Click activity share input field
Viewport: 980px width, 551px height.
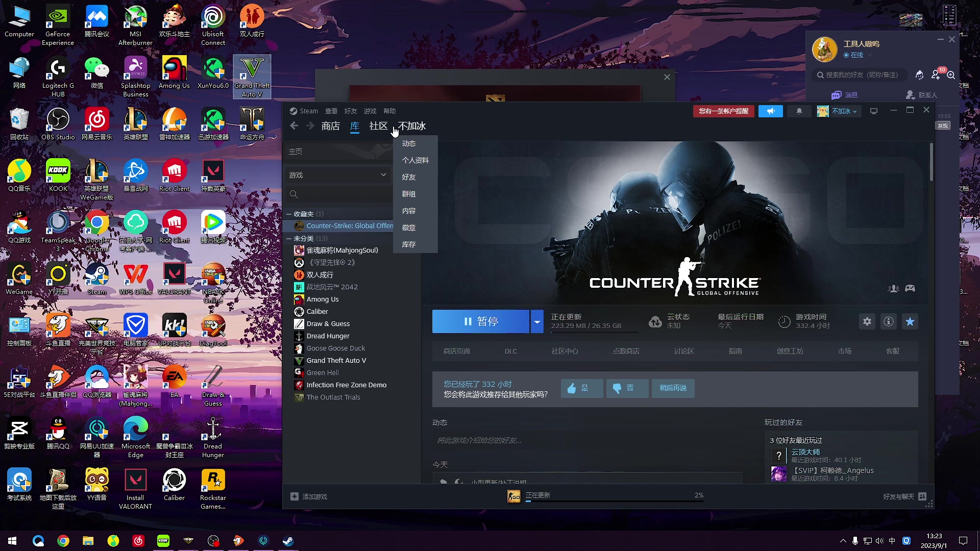coord(587,440)
